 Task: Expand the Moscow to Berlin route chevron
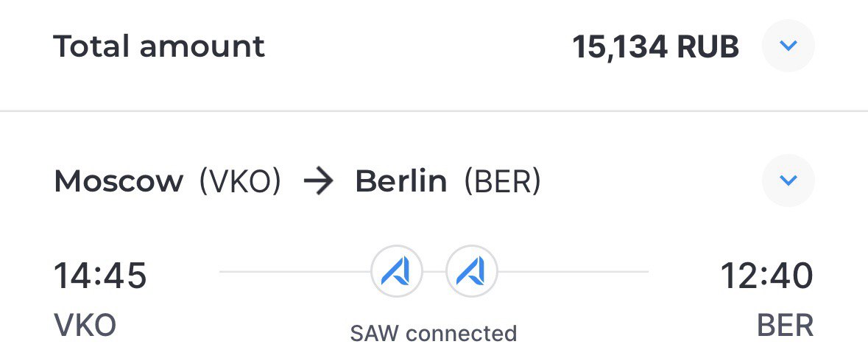(x=788, y=180)
